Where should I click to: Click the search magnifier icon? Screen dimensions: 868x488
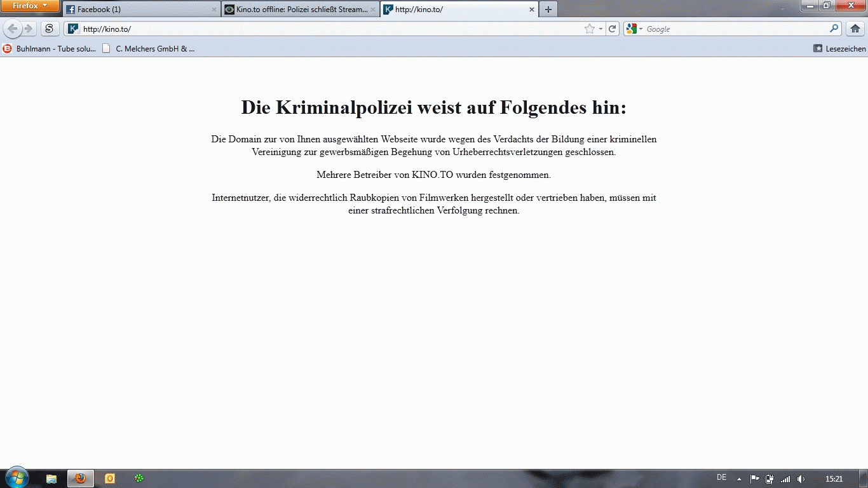coord(834,29)
